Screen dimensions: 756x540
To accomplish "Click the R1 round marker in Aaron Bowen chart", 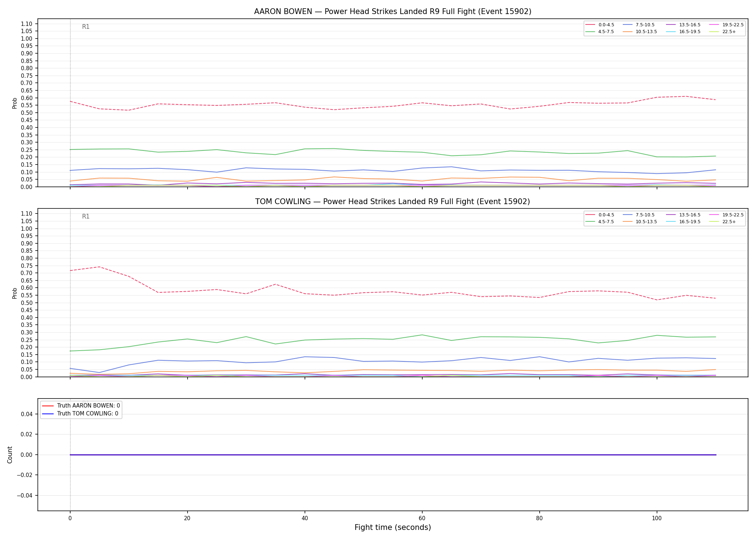I will point(86,27).
